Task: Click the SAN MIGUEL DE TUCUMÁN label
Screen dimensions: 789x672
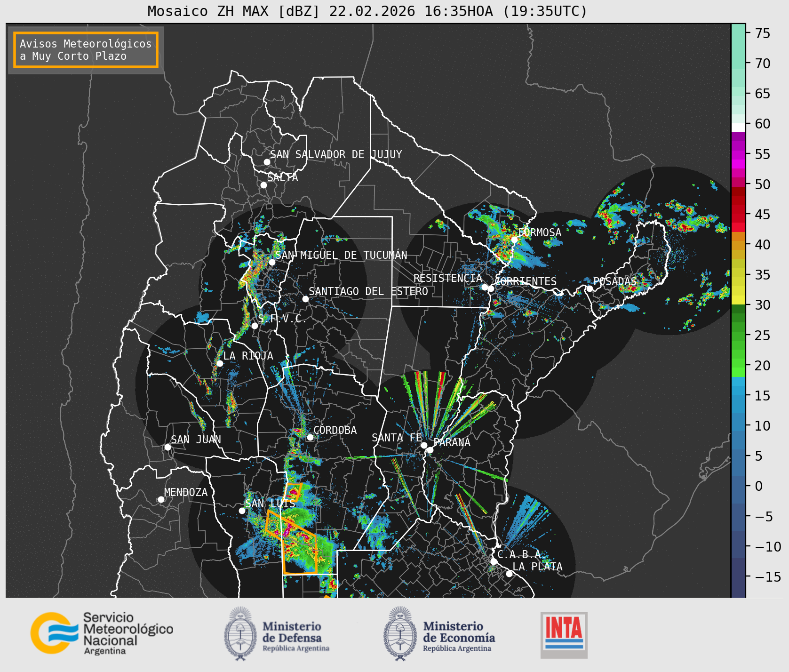Action: click(x=341, y=255)
